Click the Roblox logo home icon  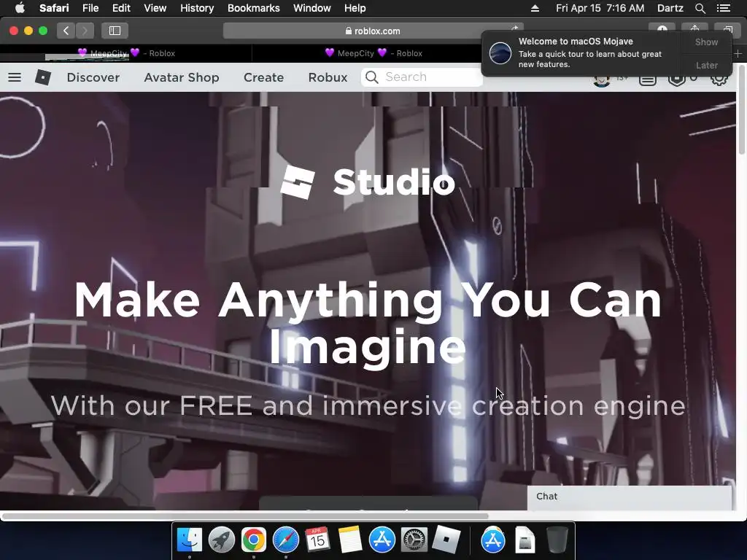coord(43,77)
